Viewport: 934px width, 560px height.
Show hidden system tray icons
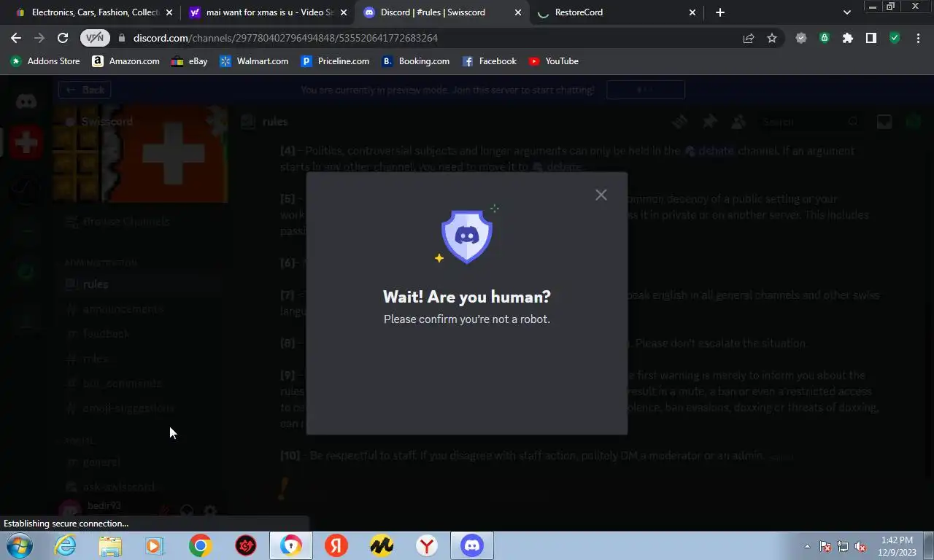[807, 546]
